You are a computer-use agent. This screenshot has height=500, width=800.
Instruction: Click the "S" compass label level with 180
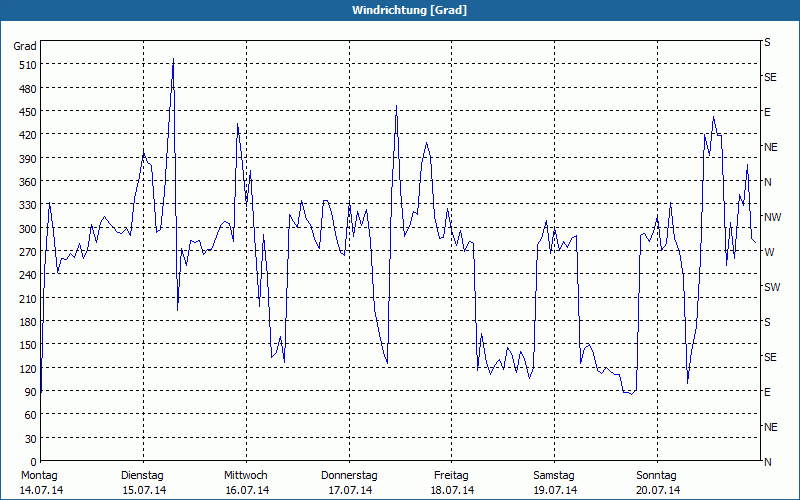click(767, 322)
